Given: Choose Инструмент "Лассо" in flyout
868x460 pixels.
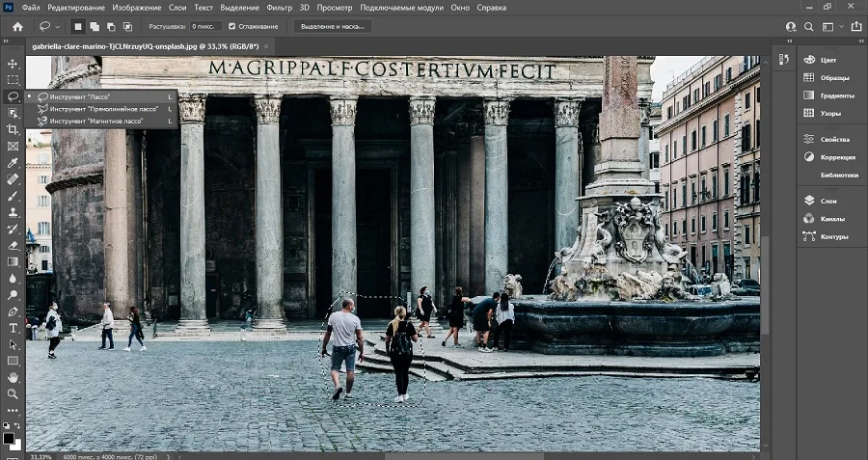Looking at the screenshot, I should pos(101,96).
